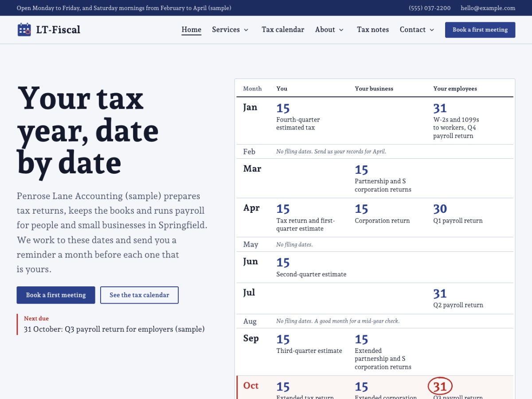532x399 pixels.
Task: Click the "Corporation return" entry in April
Action: point(382,221)
